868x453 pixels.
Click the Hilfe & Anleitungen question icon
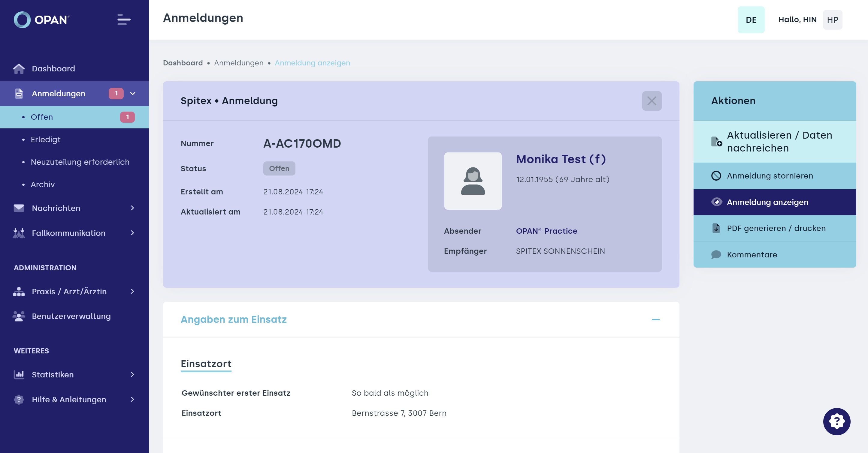[x=19, y=399]
